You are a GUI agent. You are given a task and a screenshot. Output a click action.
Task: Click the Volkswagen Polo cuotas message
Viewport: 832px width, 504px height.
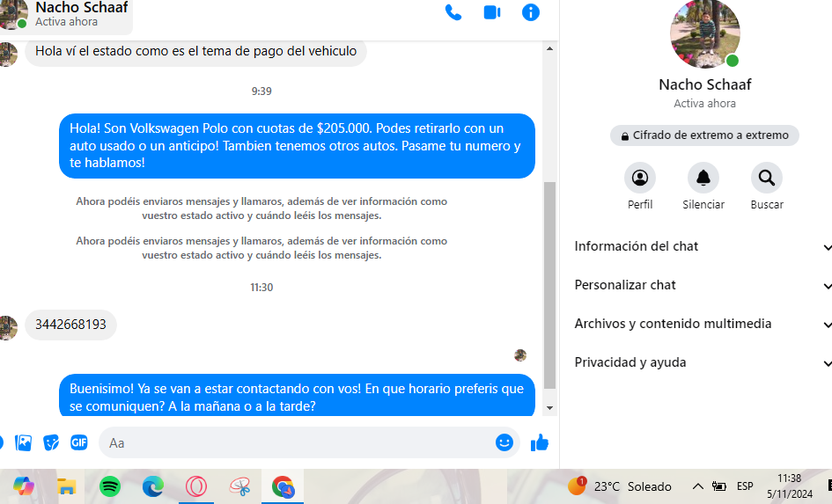pyautogui.click(x=297, y=146)
